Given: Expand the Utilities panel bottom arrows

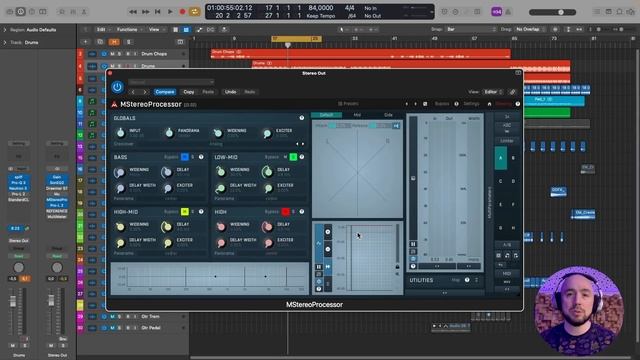Looking at the screenshot, I should (x=444, y=293).
